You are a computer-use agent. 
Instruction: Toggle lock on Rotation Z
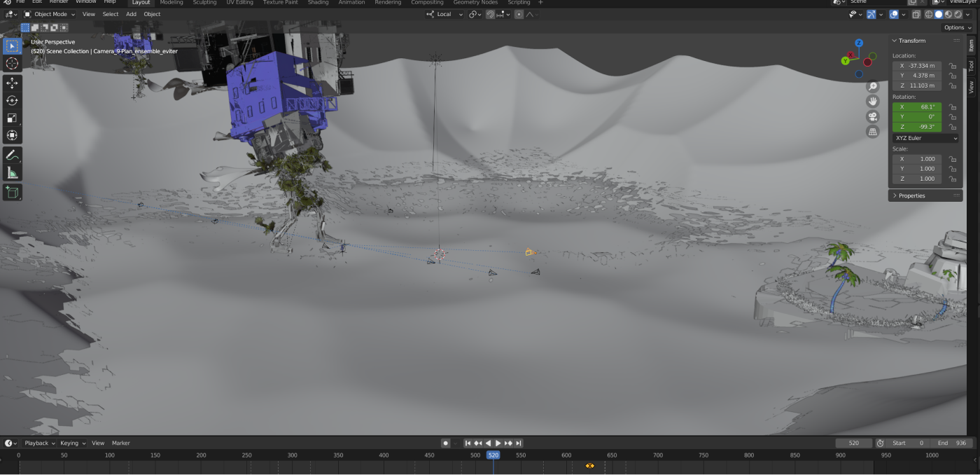pyautogui.click(x=952, y=127)
